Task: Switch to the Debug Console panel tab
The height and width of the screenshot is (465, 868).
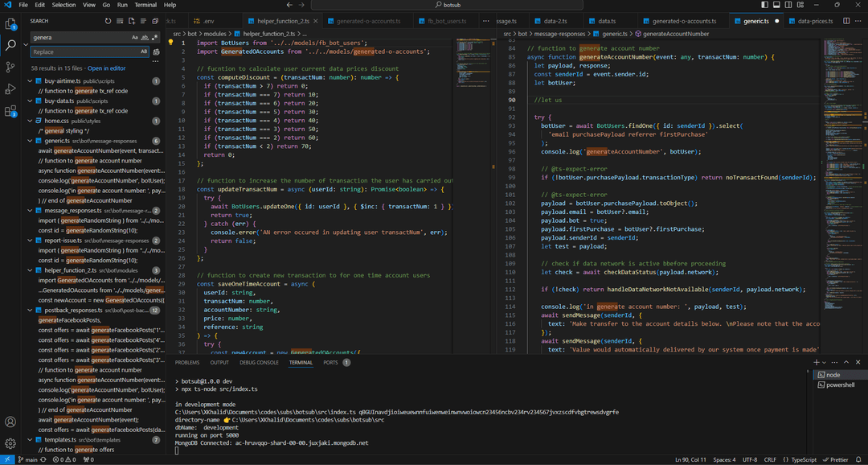Action: pos(259,363)
